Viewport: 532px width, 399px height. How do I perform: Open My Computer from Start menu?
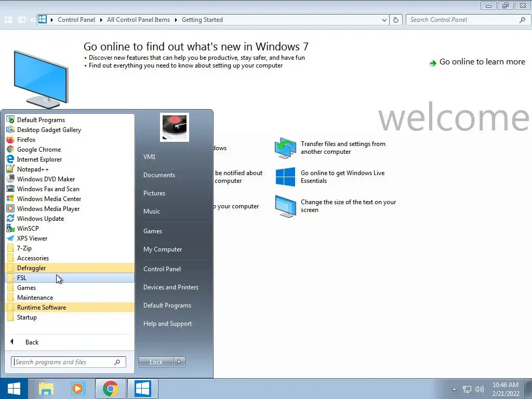[x=163, y=249]
